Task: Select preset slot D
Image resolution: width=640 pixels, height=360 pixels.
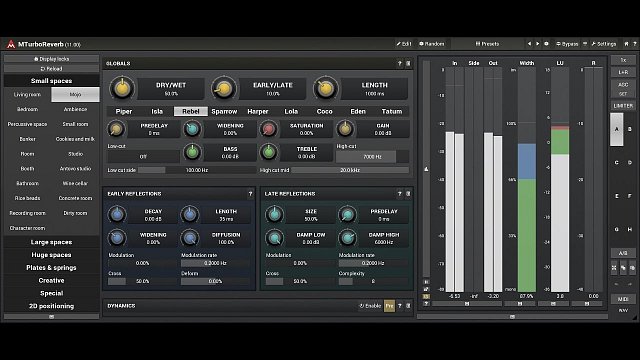Action: (x=630, y=162)
